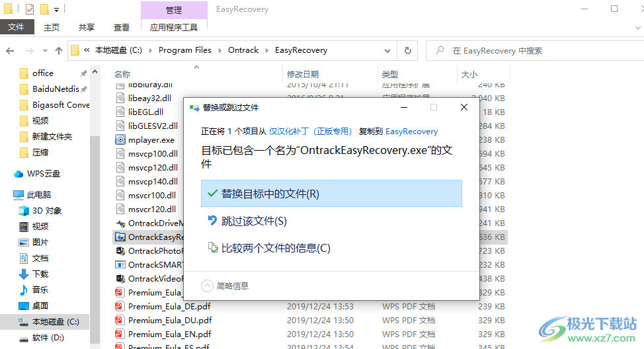
Task: Sort by 类型 column header
Action: pos(389,74)
